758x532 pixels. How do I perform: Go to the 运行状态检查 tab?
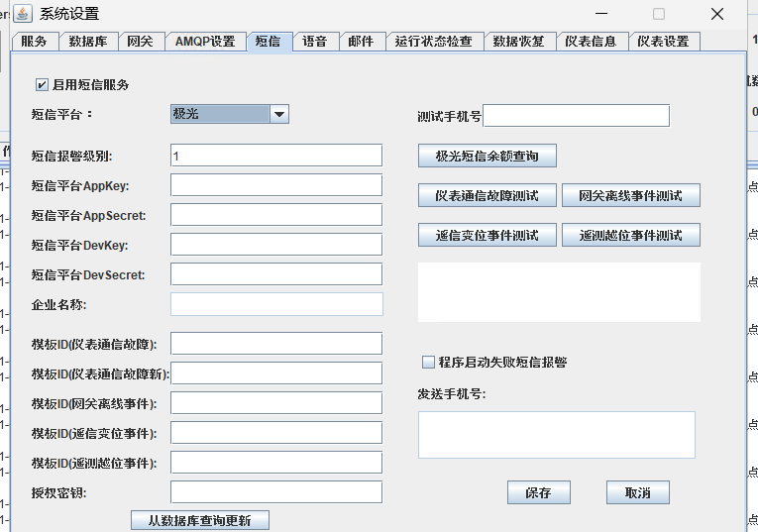433,42
